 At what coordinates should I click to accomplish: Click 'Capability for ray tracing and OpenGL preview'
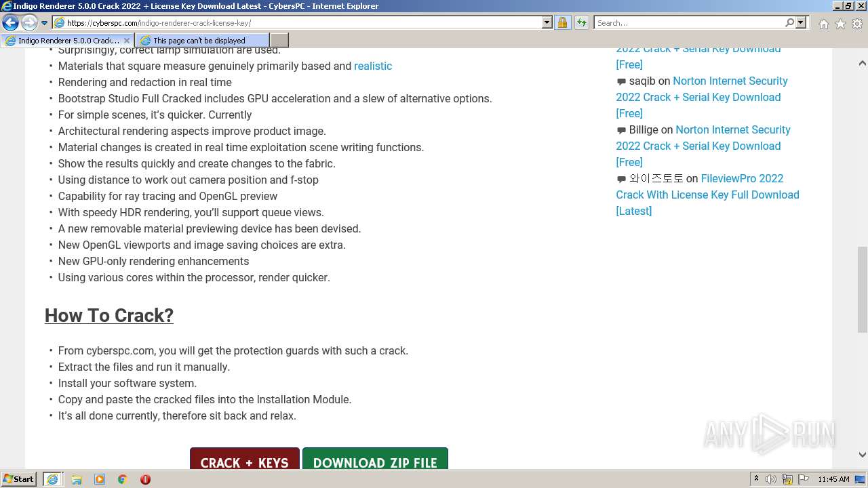(x=167, y=196)
